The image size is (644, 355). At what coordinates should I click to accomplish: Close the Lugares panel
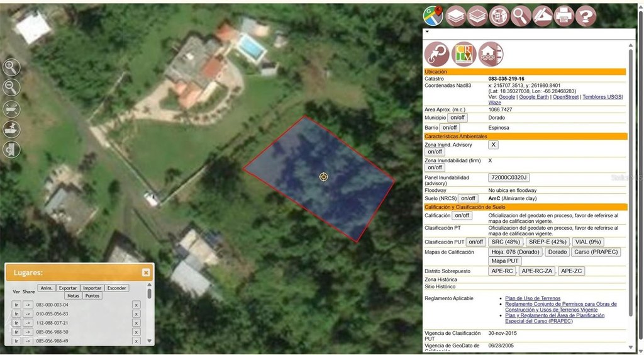[x=145, y=273]
